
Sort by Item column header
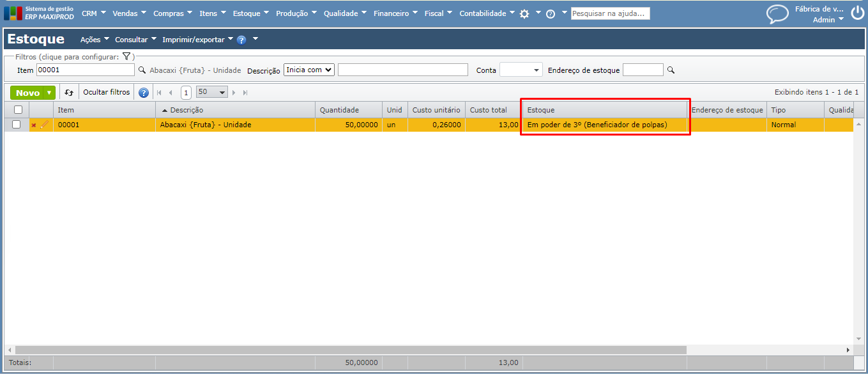[105, 110]
